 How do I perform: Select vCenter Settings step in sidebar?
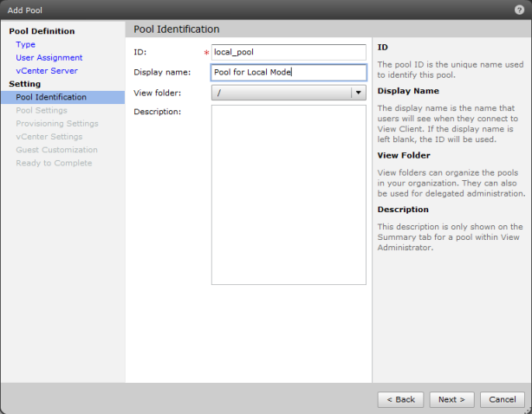(x=49, y=136)
